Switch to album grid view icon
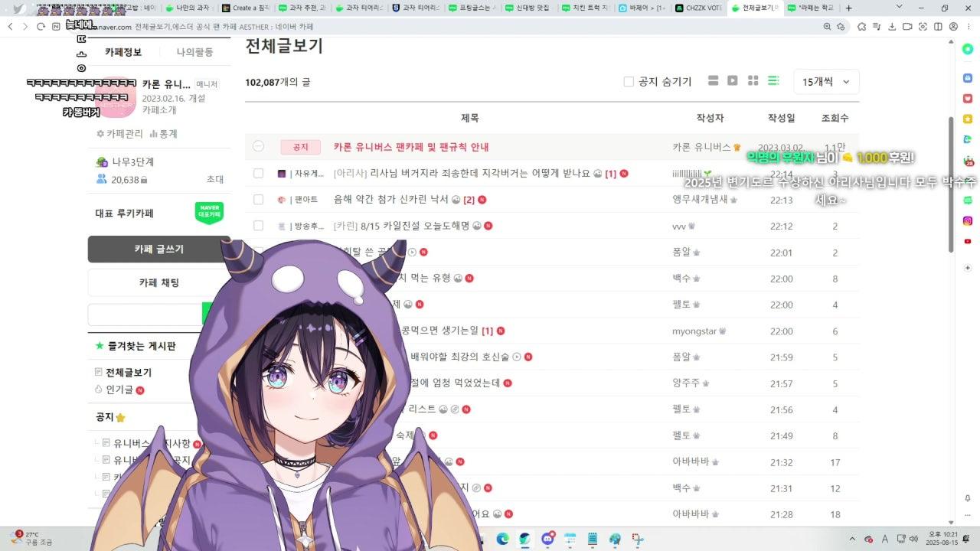 tap(753, 81)
